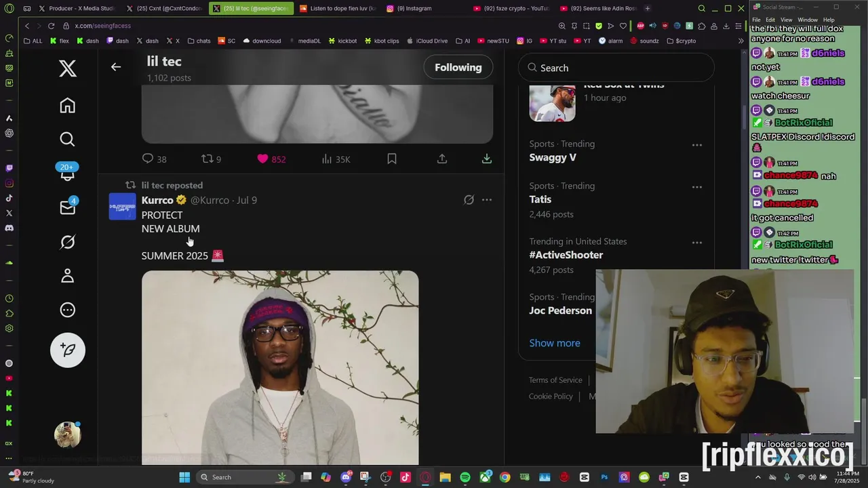868x488 pixels.
Task: Open the Windows Start button
Action: (x=184, y=477)
